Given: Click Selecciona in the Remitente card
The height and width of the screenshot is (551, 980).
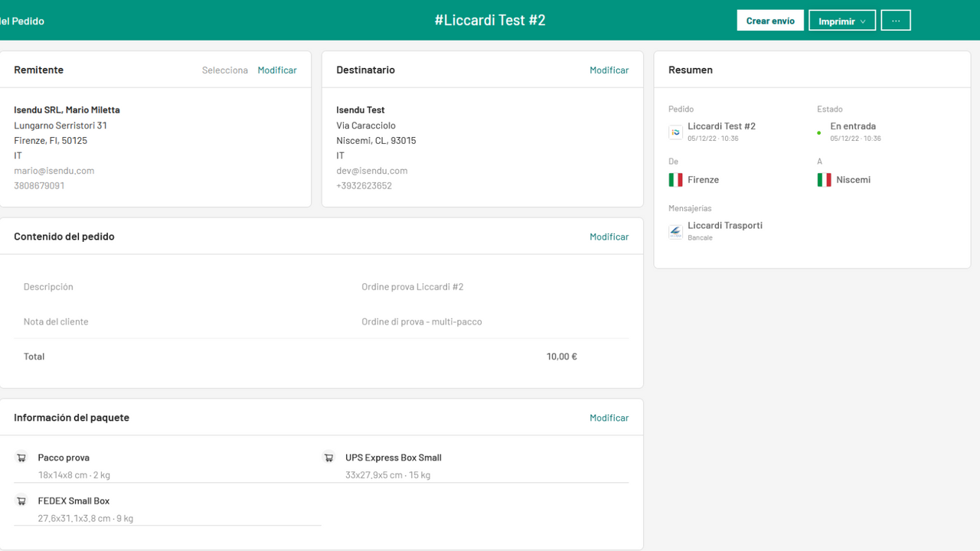Looking at the screenshot, I should click(225, 70).
